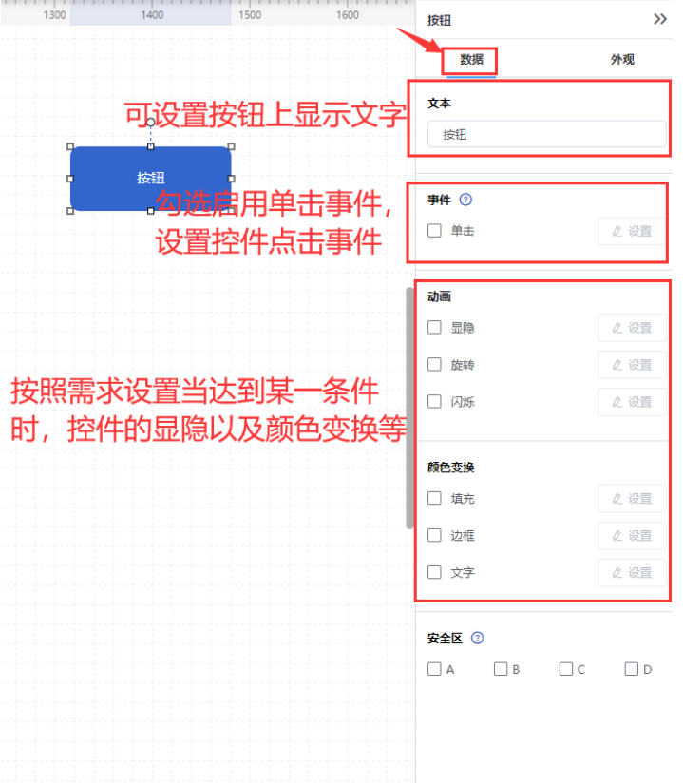Tick the 闪烁 animation checkbox

[x=435, y=401]
